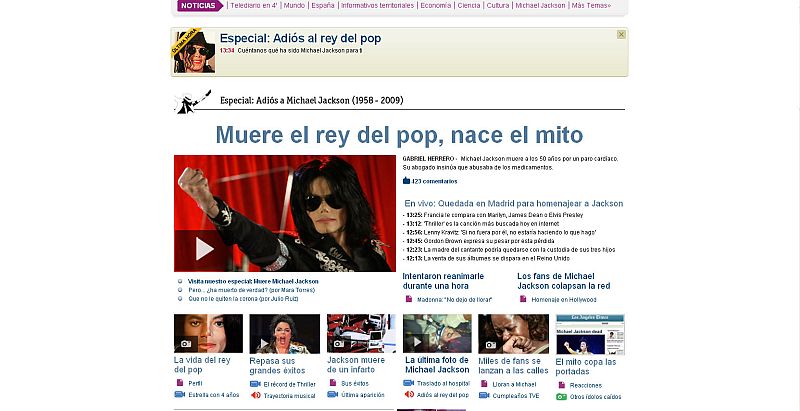
Task: Open Visita nuestro especial: Muere Michael Jackson
Action: click(253, 281)
